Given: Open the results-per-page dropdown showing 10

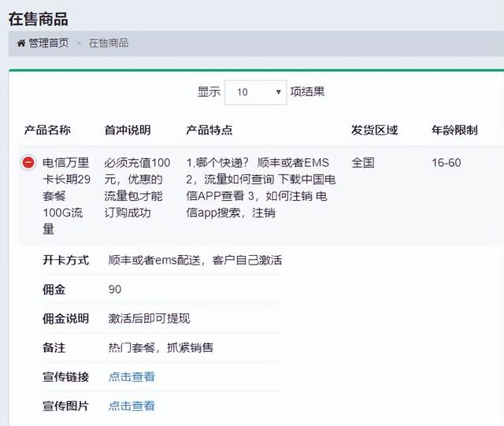Looking at the screenshot, I should (254, 92).
